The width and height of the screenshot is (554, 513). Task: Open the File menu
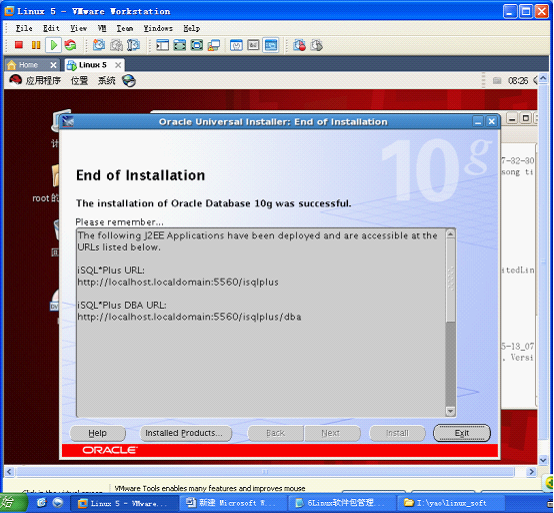click(x=24, y=28)
